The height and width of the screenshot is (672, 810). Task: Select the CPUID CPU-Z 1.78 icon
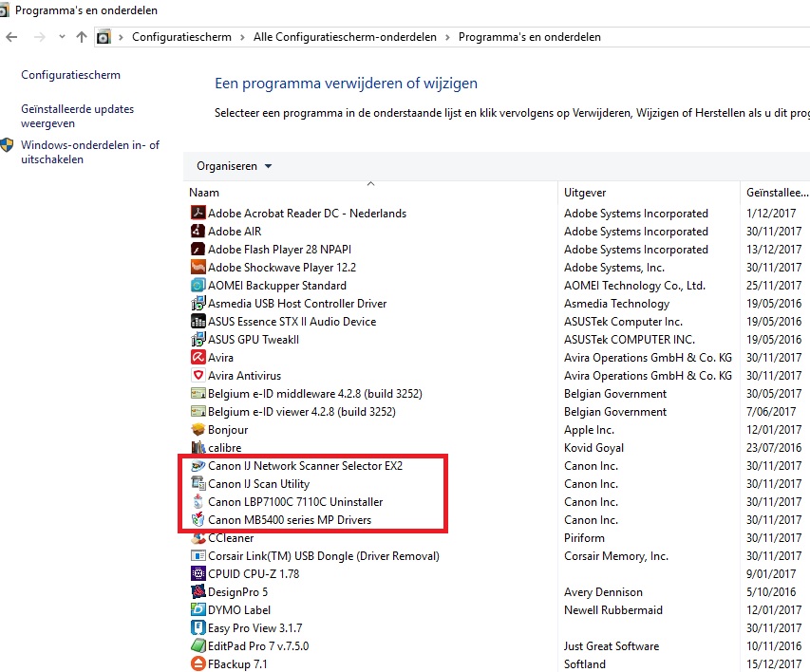198,574
